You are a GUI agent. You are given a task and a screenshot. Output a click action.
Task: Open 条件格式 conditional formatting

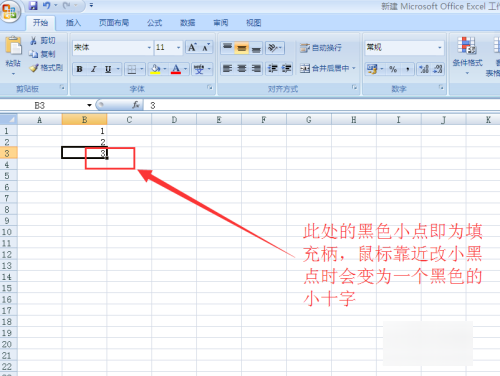(467, 55)
